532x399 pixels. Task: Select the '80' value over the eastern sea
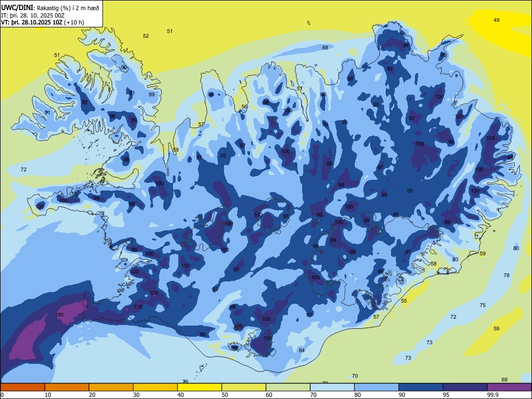(516, 248)
